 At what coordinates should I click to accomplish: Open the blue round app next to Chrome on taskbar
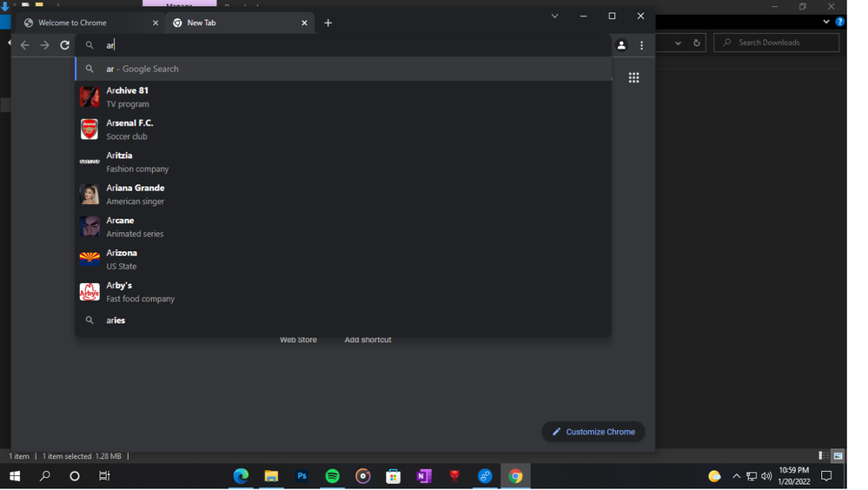click(x=485, y=476)
